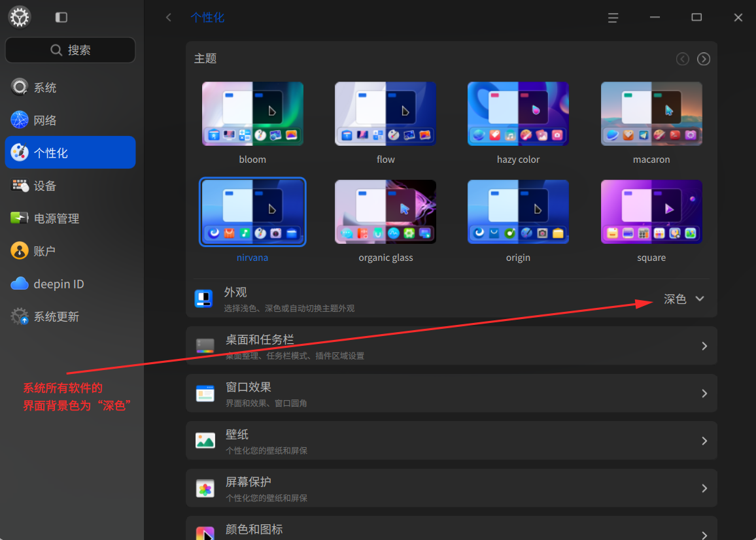Click the 壁纸 picture icon

click(205, 441)
